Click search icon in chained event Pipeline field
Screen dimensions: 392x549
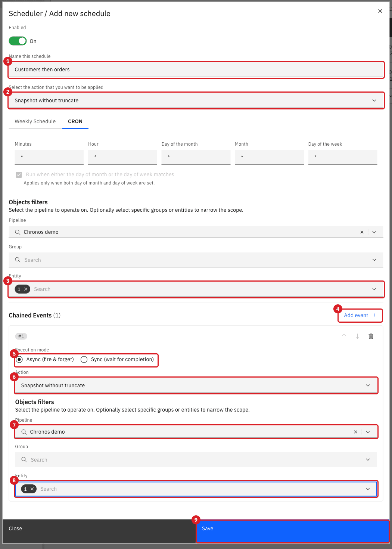point(24,432)
